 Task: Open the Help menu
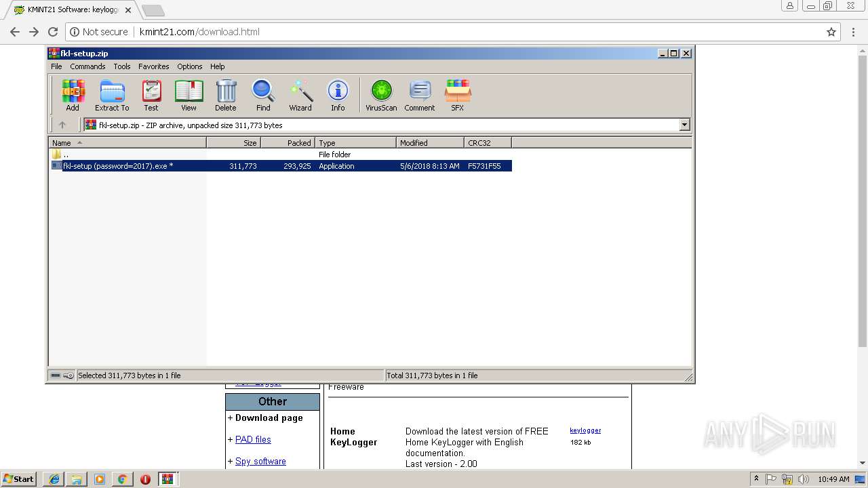click(x=218, y=66)
